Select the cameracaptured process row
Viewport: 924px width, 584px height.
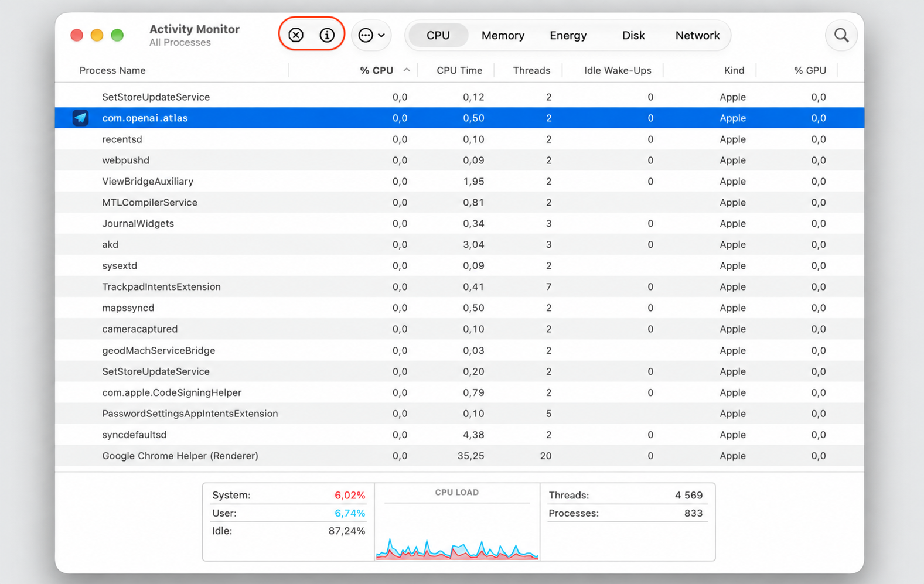(x=459, y=329)
